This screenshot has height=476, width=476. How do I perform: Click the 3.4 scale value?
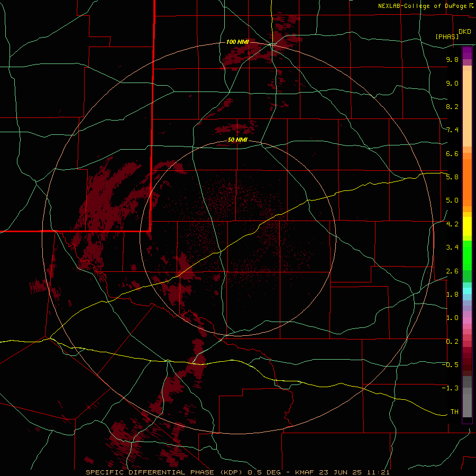click(452, 248)
